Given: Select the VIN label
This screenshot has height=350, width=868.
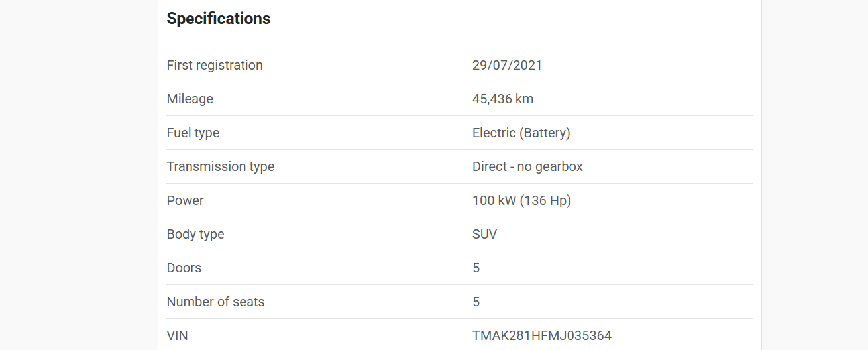Looking at the screenshot, I should [178, 335].
